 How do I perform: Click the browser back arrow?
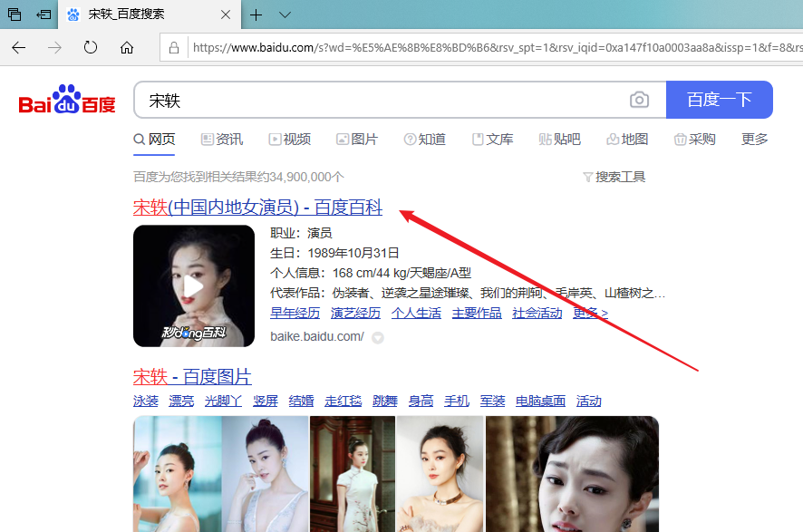click(19, 47)
